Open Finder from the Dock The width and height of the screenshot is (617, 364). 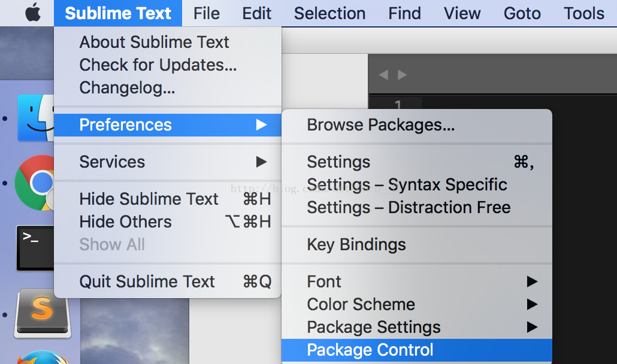coord(36,118)
